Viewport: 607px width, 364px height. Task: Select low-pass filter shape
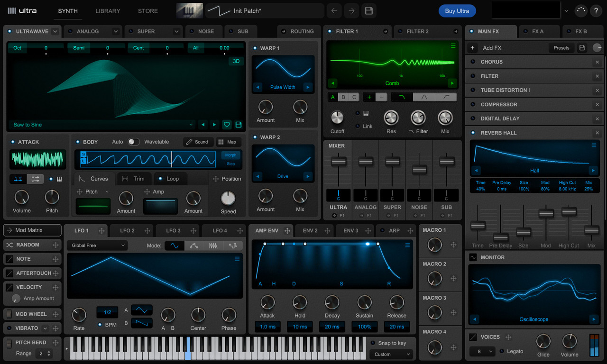[402, 97]
